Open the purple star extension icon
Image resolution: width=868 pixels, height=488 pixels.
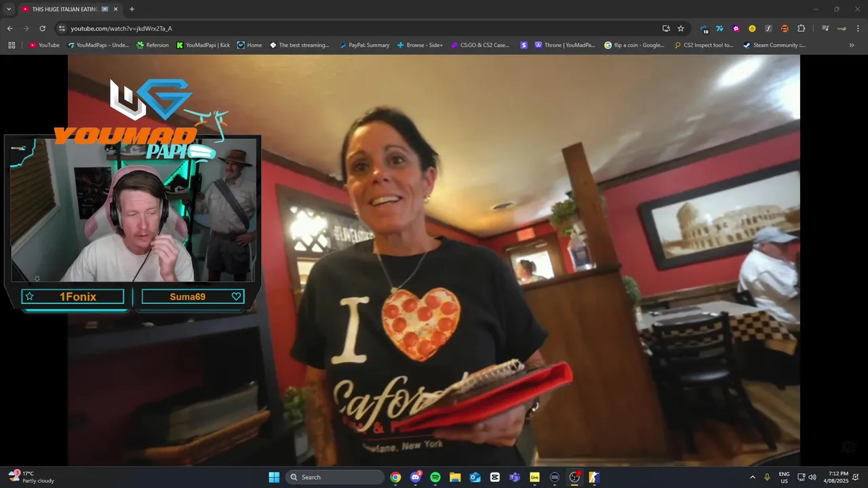[736, 28]
